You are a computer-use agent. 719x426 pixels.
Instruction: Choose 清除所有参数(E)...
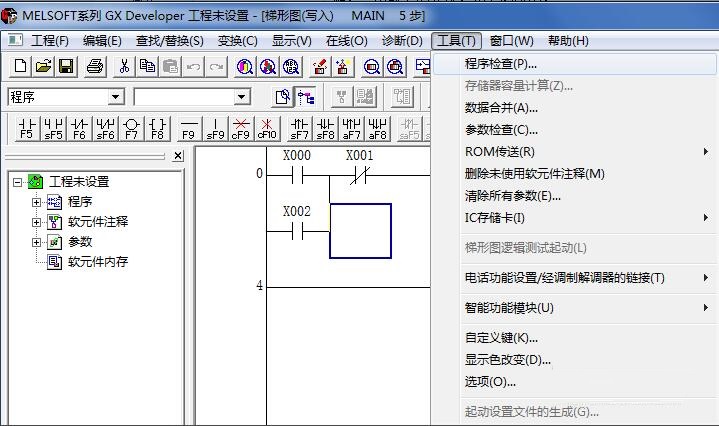(x=575, y=196)
